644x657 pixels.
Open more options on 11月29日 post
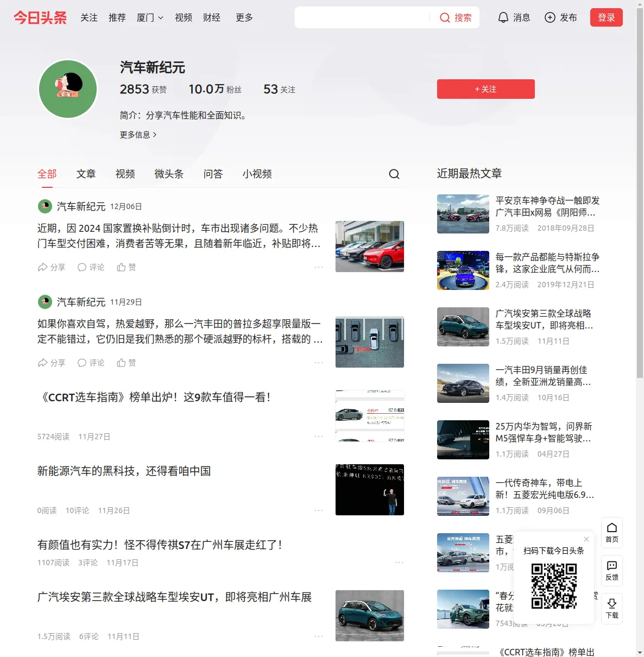pos(319,363)
